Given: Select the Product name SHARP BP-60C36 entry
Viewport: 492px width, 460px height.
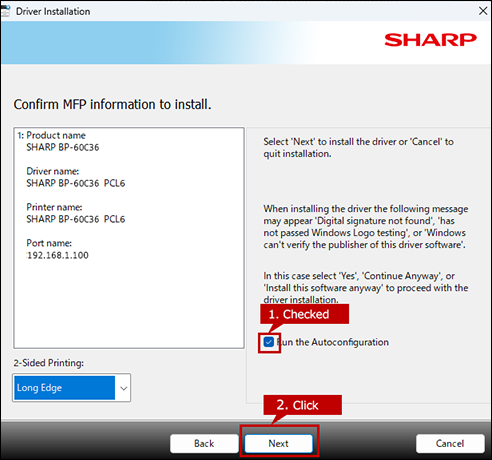Looking at the screenshot, I should point(63,147).
